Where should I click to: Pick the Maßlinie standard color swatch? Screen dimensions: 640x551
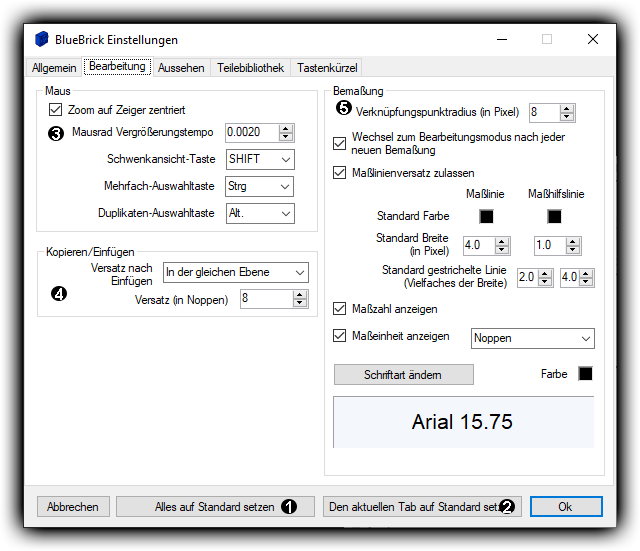486,216
